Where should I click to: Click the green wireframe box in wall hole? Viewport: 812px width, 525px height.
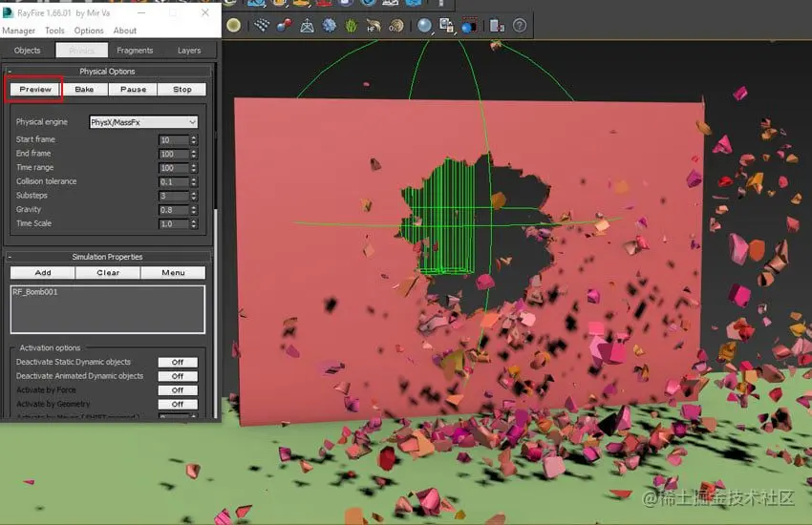click(x=445, y=218)
